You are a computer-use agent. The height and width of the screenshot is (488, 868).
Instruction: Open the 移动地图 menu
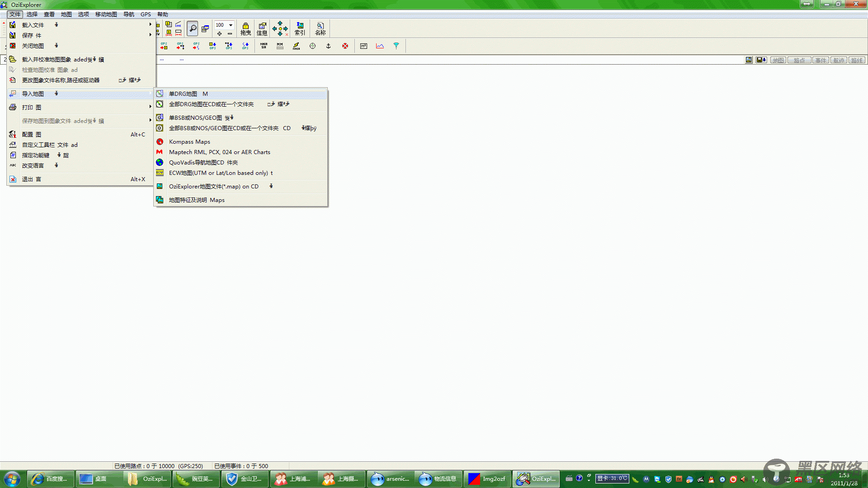[x=106, y=14]
